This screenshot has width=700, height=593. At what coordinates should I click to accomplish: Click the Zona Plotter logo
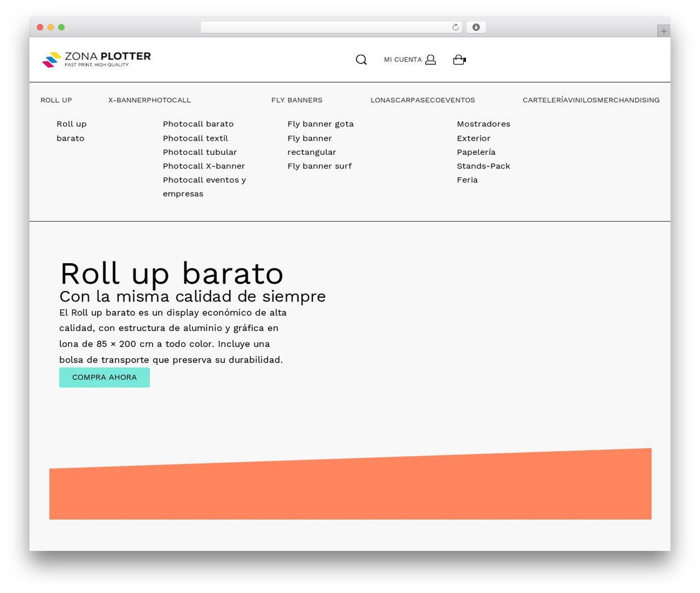click(96, 59)
